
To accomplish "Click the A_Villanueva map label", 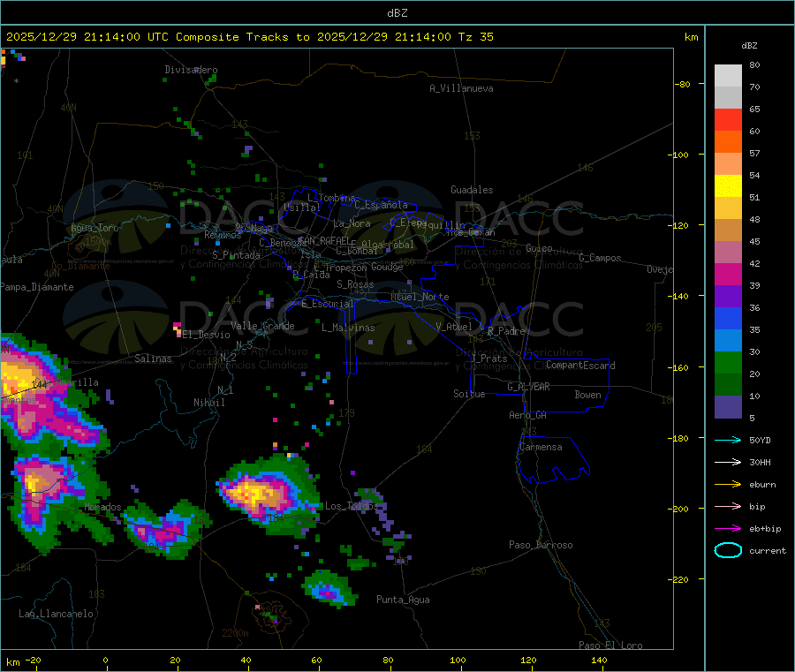I will [x=461, y=88].
